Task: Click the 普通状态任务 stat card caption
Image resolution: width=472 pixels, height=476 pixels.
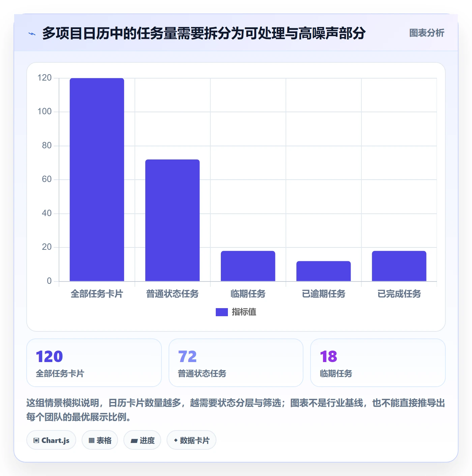Action: pos(202,374)
